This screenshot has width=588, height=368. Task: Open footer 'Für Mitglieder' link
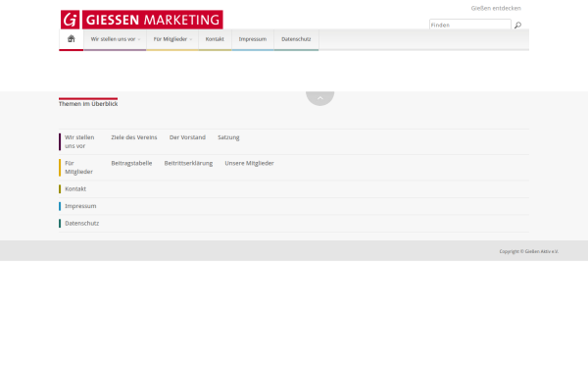(78, 168)
